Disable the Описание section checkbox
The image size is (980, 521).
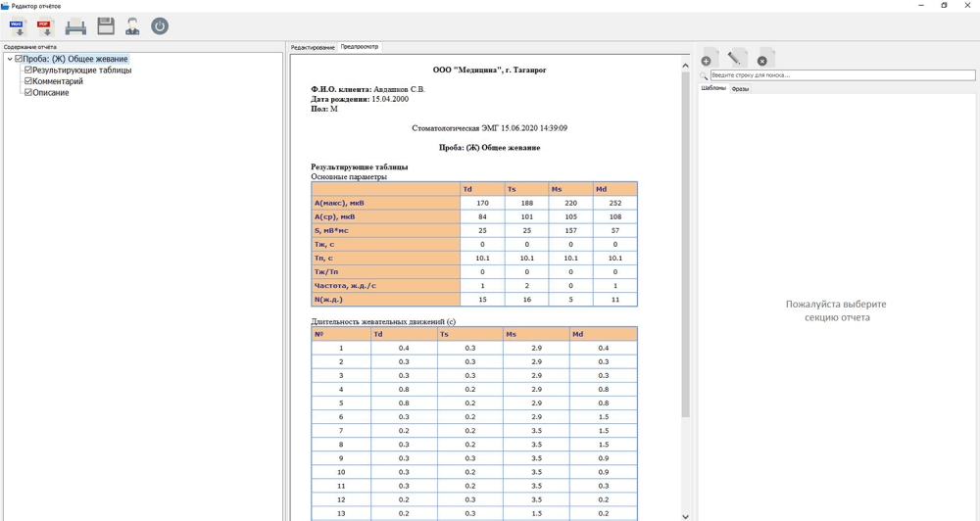coord(28,93)
